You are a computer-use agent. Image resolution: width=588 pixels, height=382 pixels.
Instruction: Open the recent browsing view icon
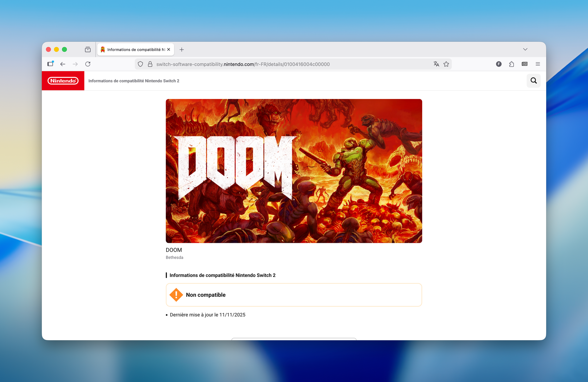(88, 50)
